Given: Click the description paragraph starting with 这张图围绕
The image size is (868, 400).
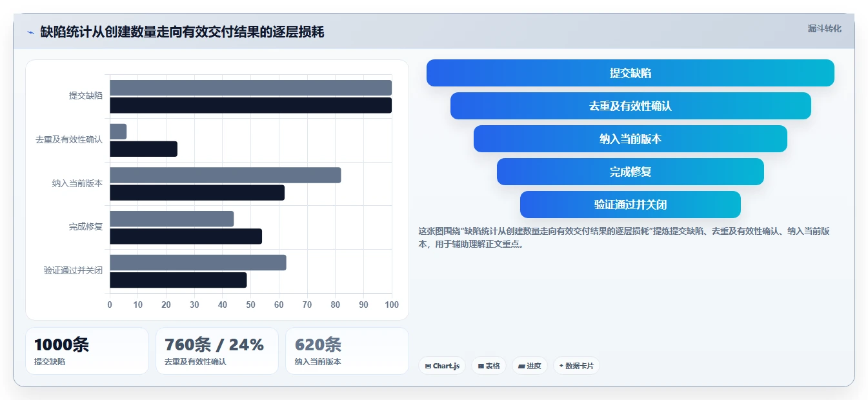Looking at the screenshot, I should [624, 237].
